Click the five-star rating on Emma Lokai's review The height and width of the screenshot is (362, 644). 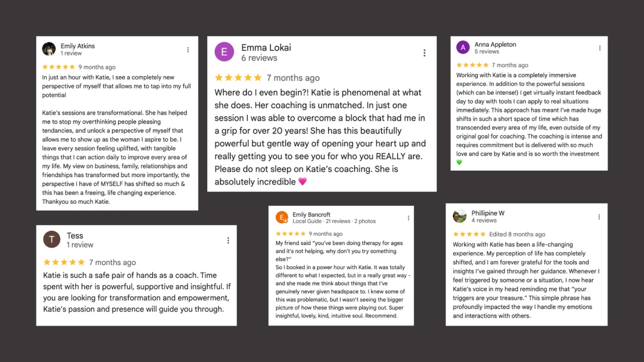(238, 78)
